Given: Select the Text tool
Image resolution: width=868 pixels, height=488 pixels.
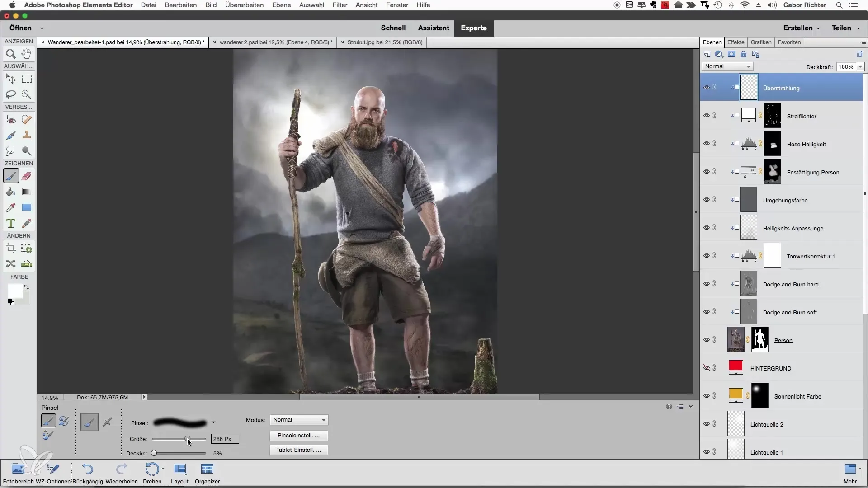Looking at the screenshot, I should [11, 223].
